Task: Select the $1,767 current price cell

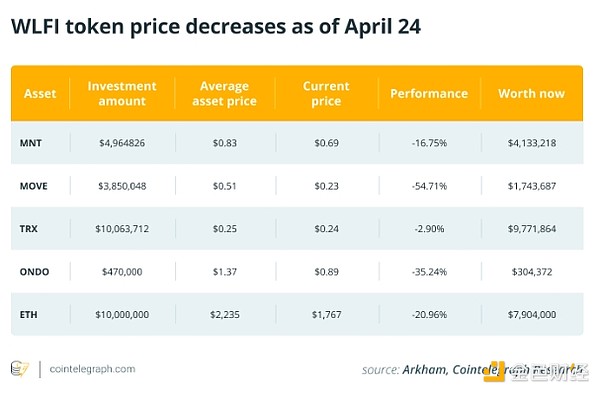Action: [x=326, y=315]
